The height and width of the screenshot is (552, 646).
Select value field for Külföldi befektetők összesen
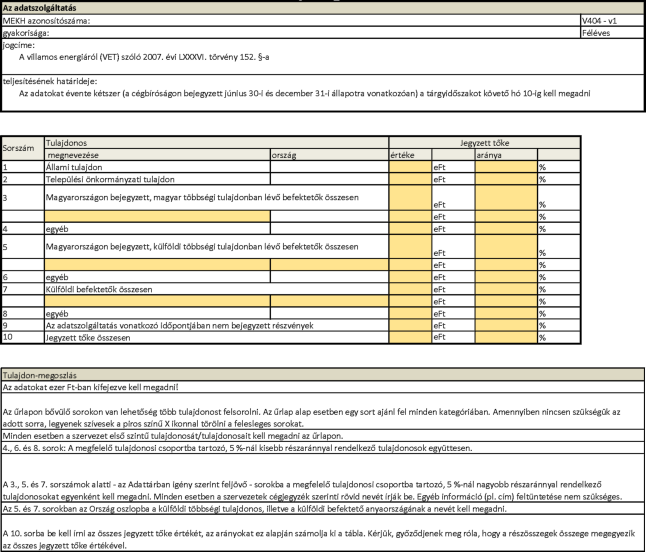point(410,289)
